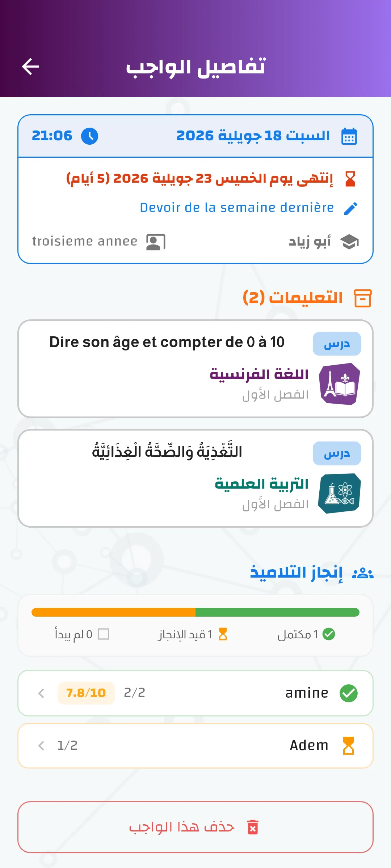
Task: Click the red hourglass deadline icon
Action: tap(350, 179)
